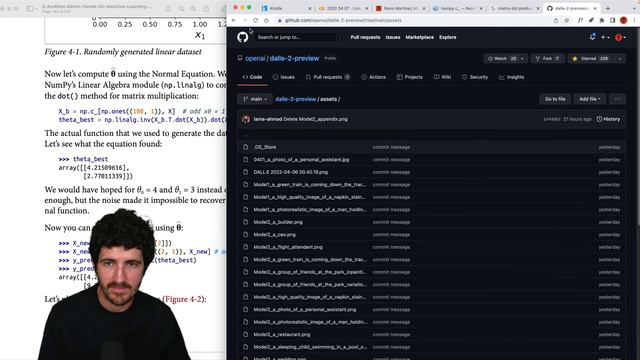This screenshot has width=640, height=360.
Task: Click the Figure 4-2 link in PDF
Action: click(183, 299)
